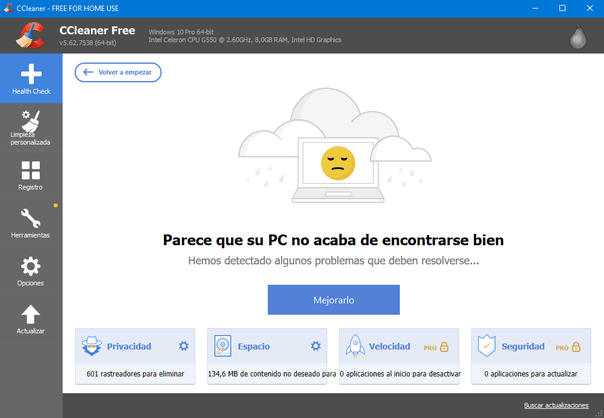Image resolution: width=604 pixels, height=418 pixels.
Task: Click '601 rastreadores para eliminar' text
Action: click(135, 374)
